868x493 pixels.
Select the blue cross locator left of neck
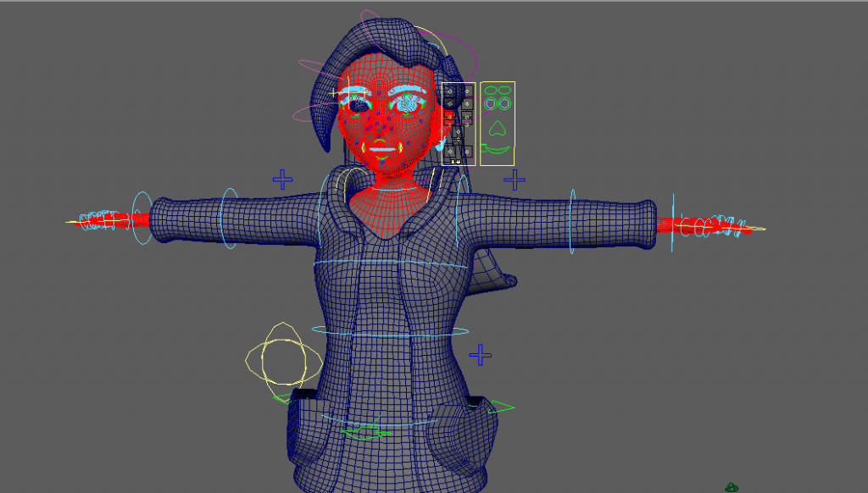click(282, 180)
